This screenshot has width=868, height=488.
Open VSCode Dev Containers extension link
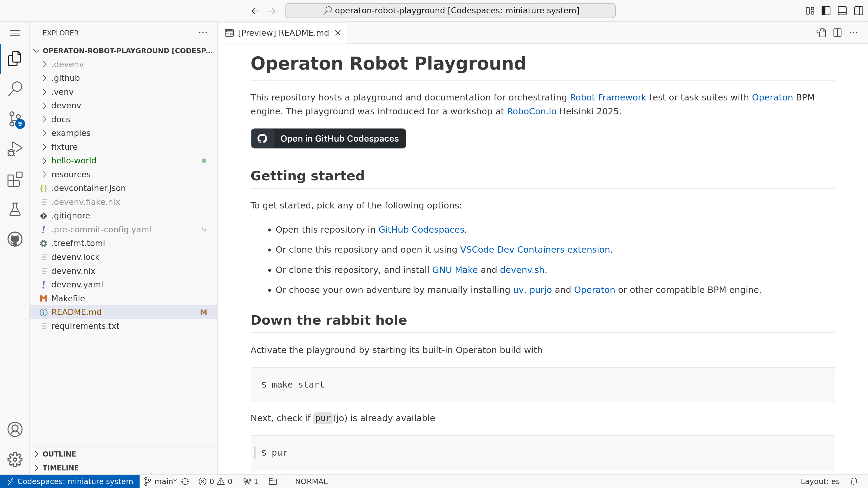(535, 250)
